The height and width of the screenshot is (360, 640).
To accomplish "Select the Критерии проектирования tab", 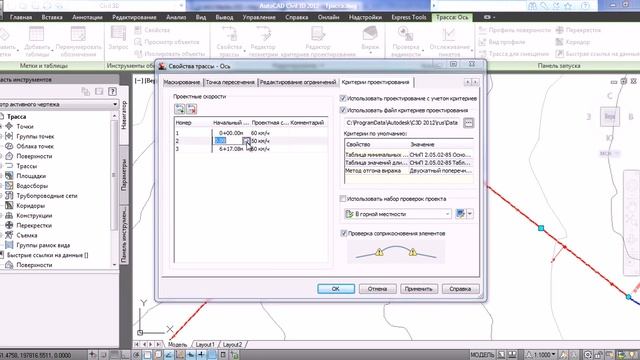I will (x=376, y=82).
